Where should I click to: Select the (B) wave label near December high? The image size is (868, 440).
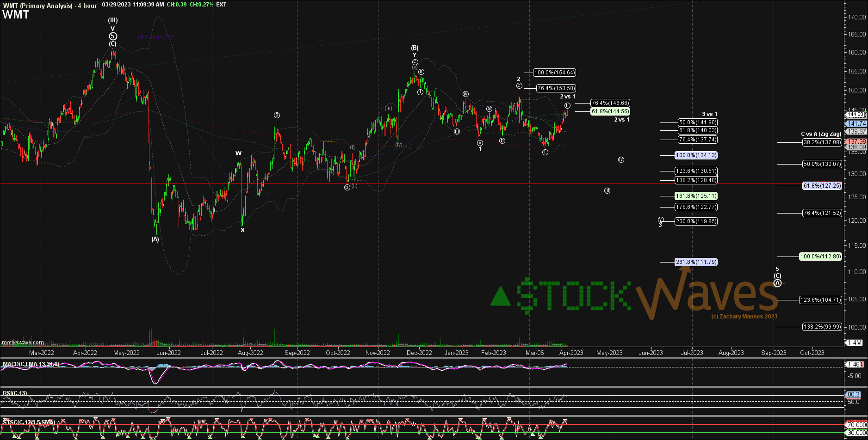tap(415, 48)
